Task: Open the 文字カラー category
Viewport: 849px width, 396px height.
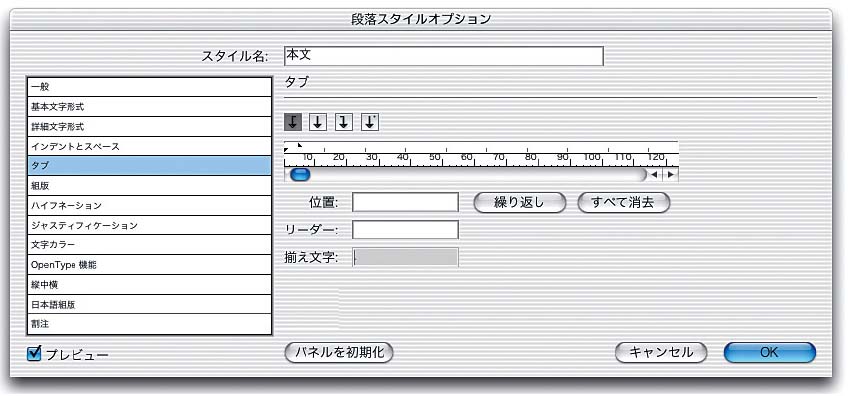Action: [149, 245]
